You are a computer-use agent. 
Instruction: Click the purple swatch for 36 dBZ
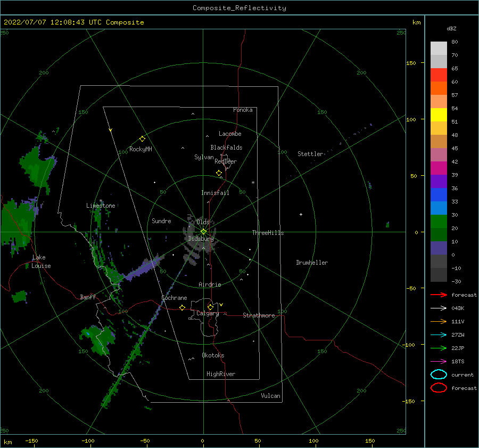[x=439, y=181]
